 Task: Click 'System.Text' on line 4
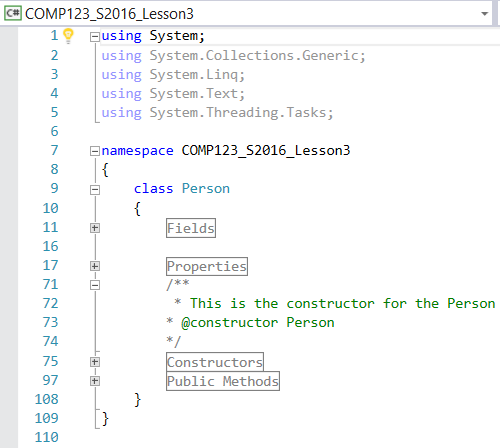[x=193, y=94]
